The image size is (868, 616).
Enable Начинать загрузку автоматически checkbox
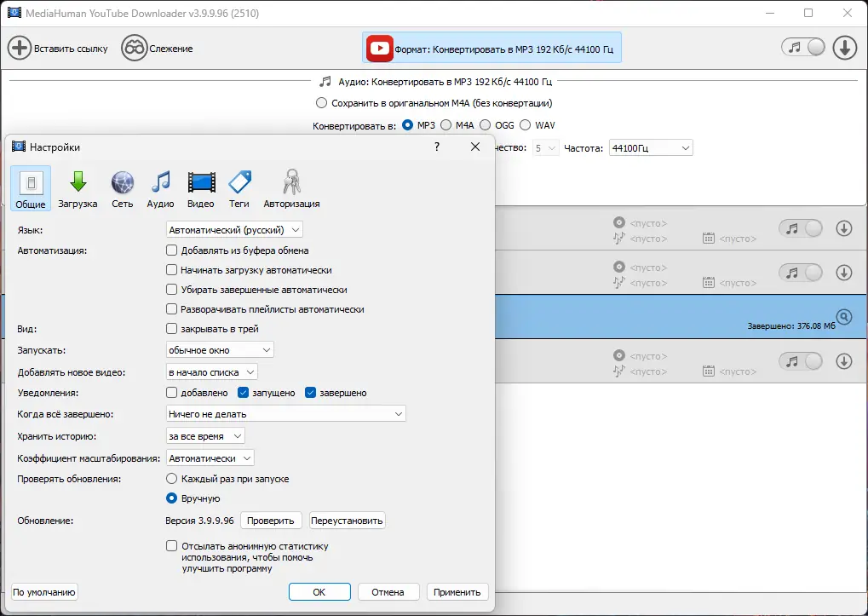171,270
